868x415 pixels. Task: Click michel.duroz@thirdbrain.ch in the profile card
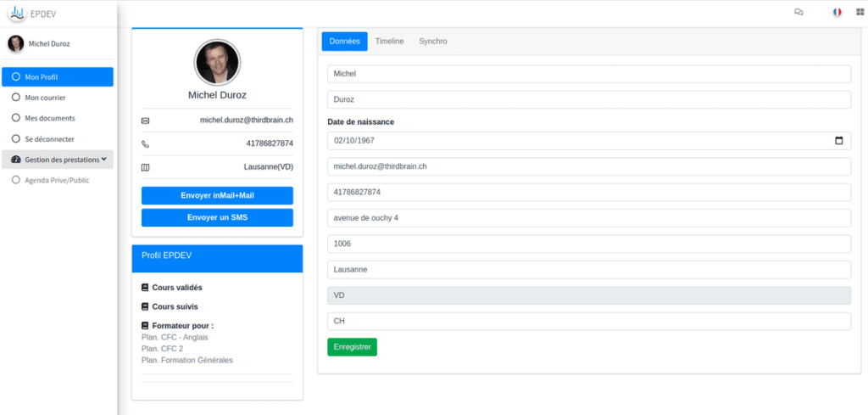tap(247, 120)
